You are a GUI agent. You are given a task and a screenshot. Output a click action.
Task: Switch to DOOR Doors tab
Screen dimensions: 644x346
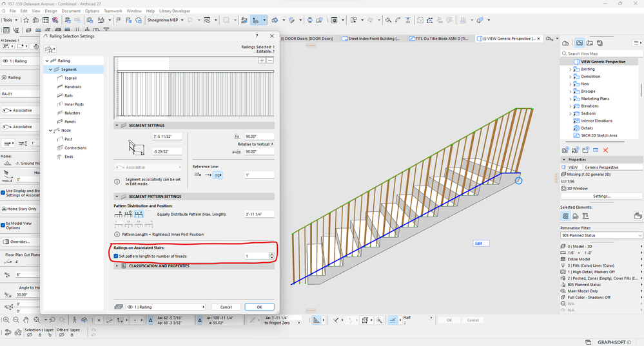[x=308, y=39]
